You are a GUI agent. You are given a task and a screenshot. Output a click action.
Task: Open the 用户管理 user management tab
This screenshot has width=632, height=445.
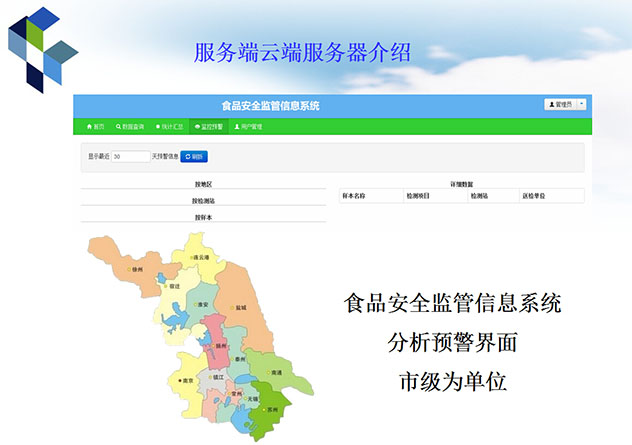[248, 127]
